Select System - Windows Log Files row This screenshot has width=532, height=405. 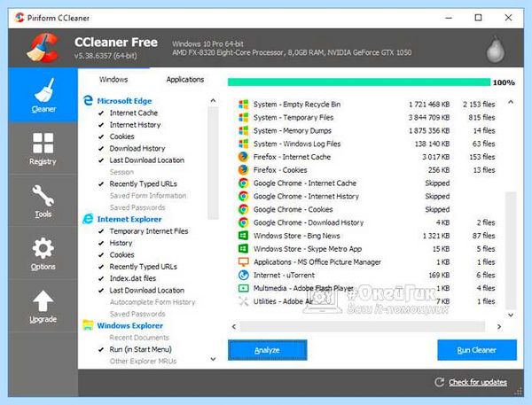(367, 144)
